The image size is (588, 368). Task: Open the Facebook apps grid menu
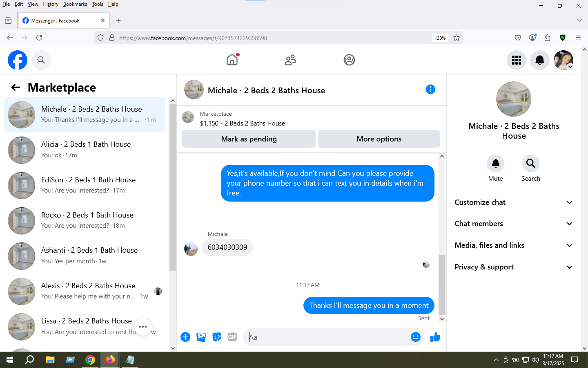[517, 60]
